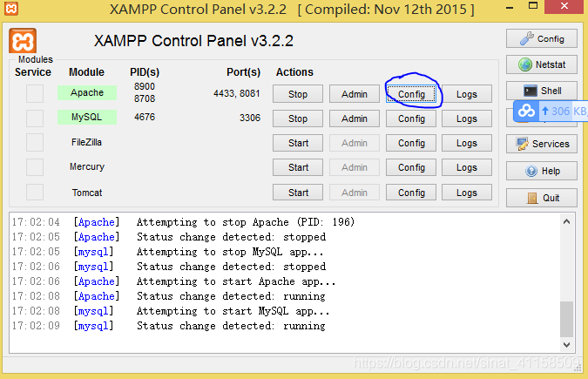The image size is (588, 379).
Task: Click the 17:02:06 mysql stopped log entry
Action: tap(169, 267)
